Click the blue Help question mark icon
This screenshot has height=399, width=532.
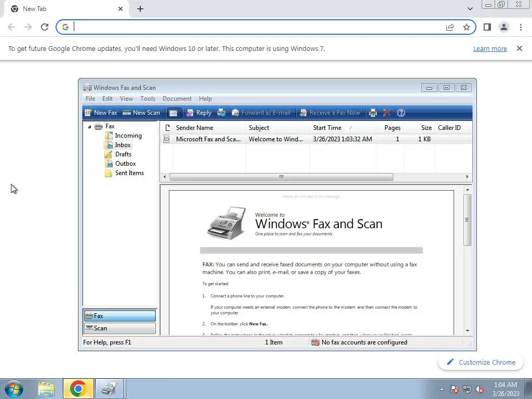[x=401, y=113]
